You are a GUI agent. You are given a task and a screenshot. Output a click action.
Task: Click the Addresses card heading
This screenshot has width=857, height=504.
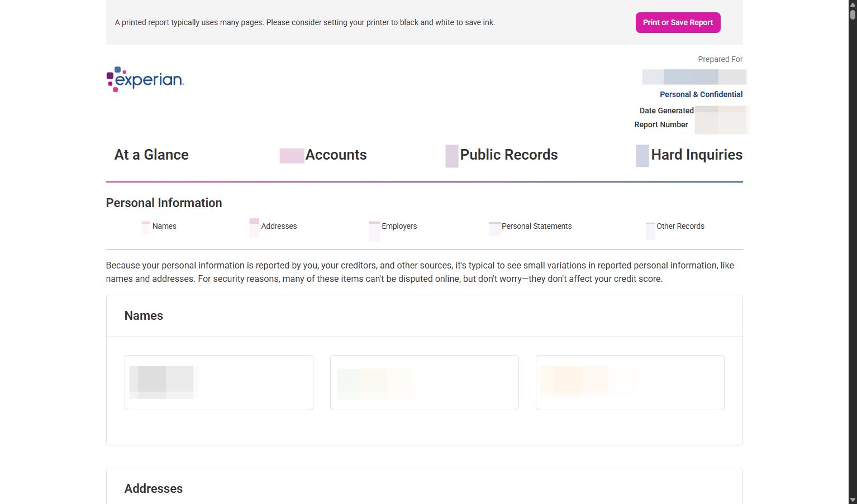[x=154, y=488]
